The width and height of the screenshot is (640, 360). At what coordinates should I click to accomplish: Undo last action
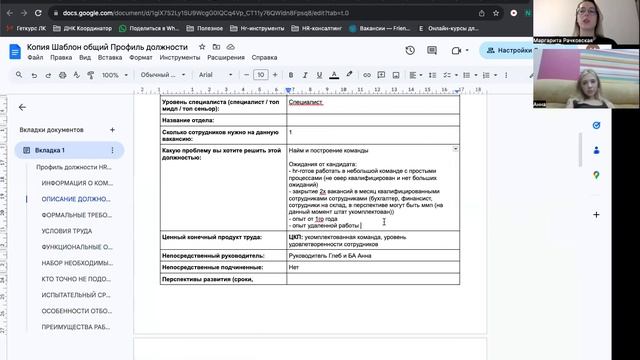point(34,75)
